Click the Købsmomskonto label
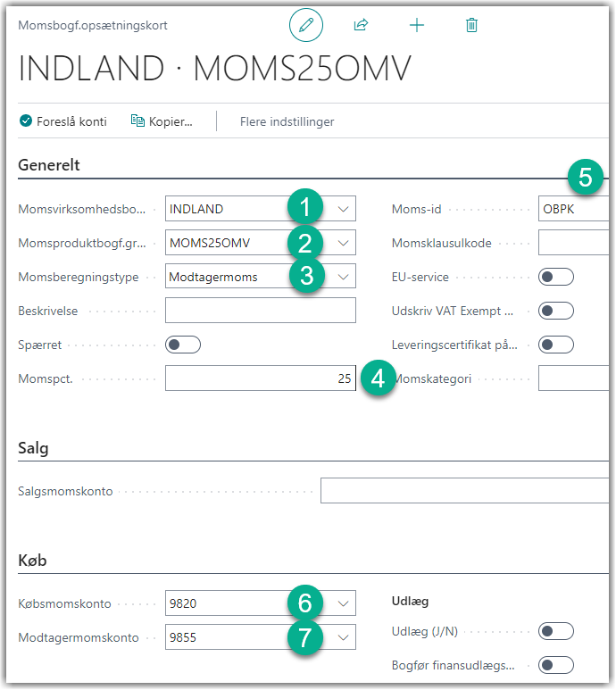 point(64,603)
